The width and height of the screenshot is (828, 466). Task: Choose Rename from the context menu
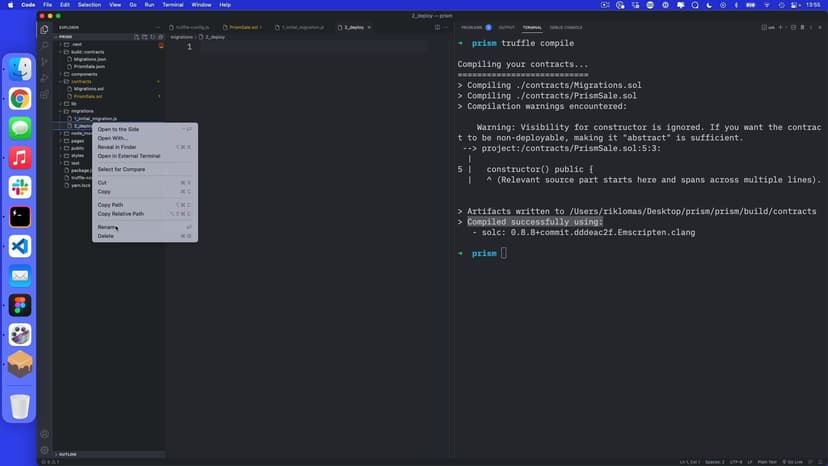[x=107, y=227]
